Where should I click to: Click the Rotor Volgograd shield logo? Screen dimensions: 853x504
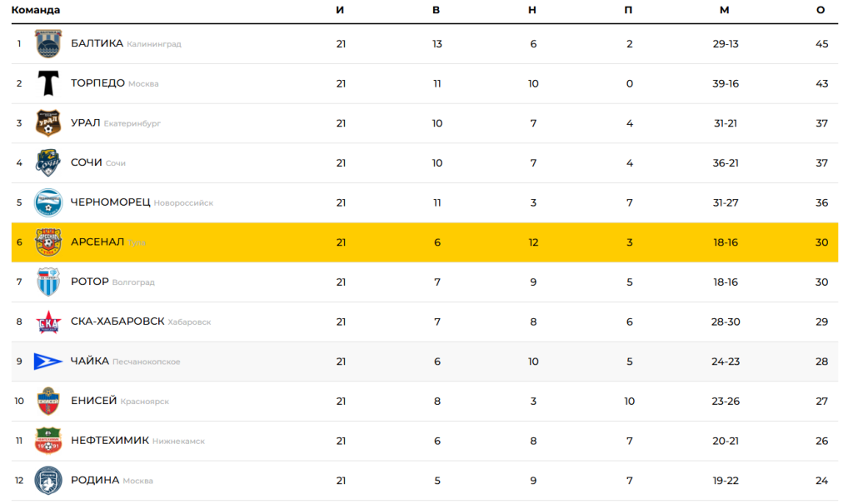pyautogui.click(x=48, y=282)
